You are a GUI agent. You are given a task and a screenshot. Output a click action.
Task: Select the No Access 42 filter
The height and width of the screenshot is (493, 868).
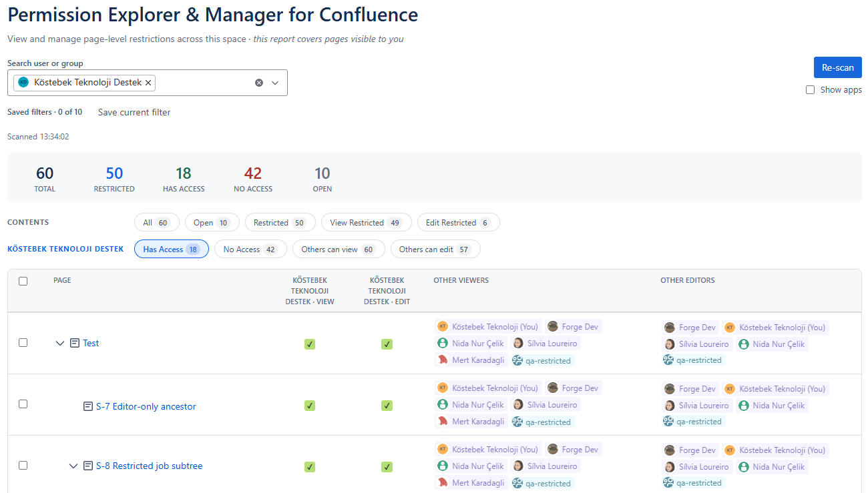pos(250,250)
